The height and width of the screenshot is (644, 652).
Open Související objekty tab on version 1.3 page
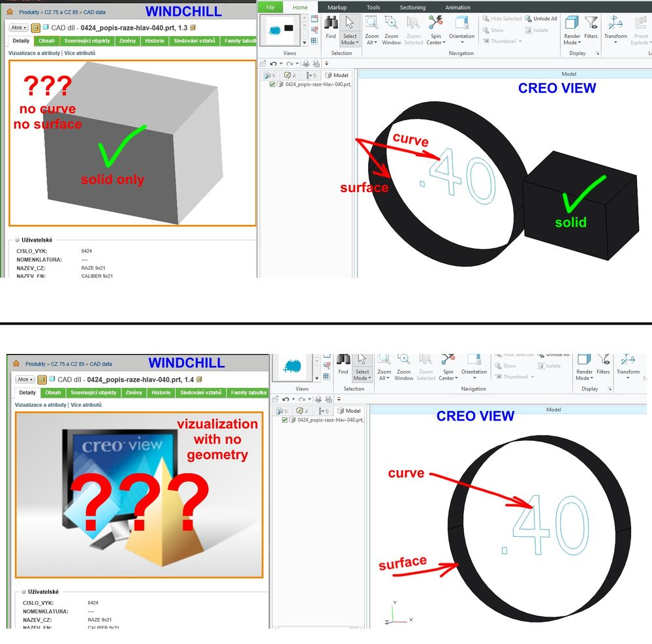(x=87, y=40)
